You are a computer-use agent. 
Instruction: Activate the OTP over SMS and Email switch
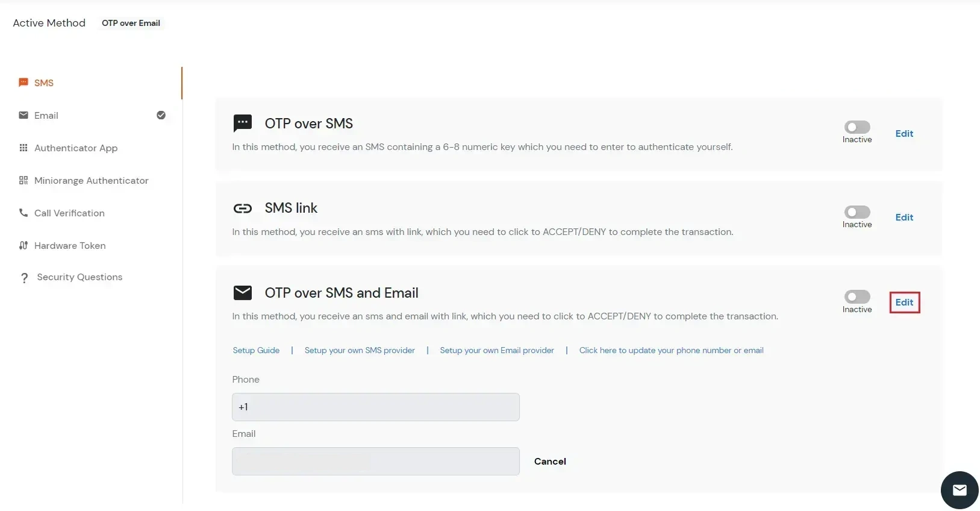point(858,296)
